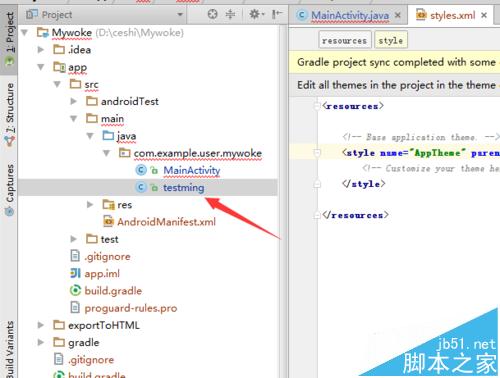Select the root-level .gitignore file

point(91,360)
